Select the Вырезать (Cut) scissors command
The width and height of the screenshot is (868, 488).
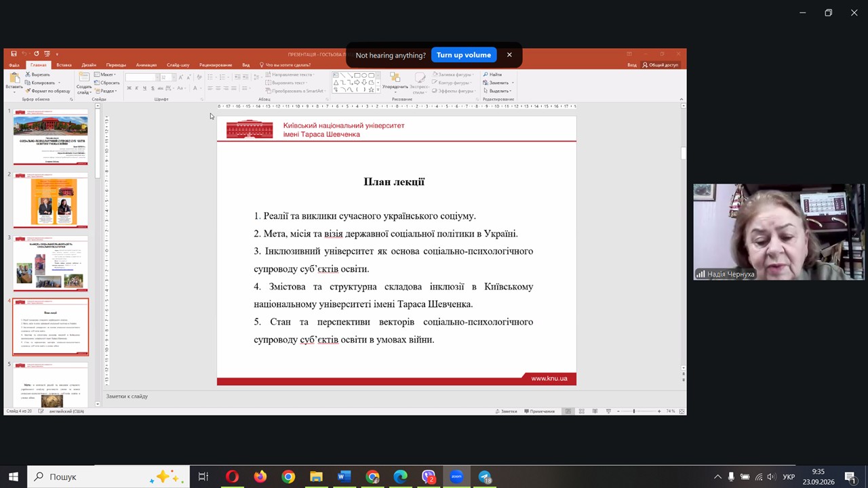coord(38,75)
